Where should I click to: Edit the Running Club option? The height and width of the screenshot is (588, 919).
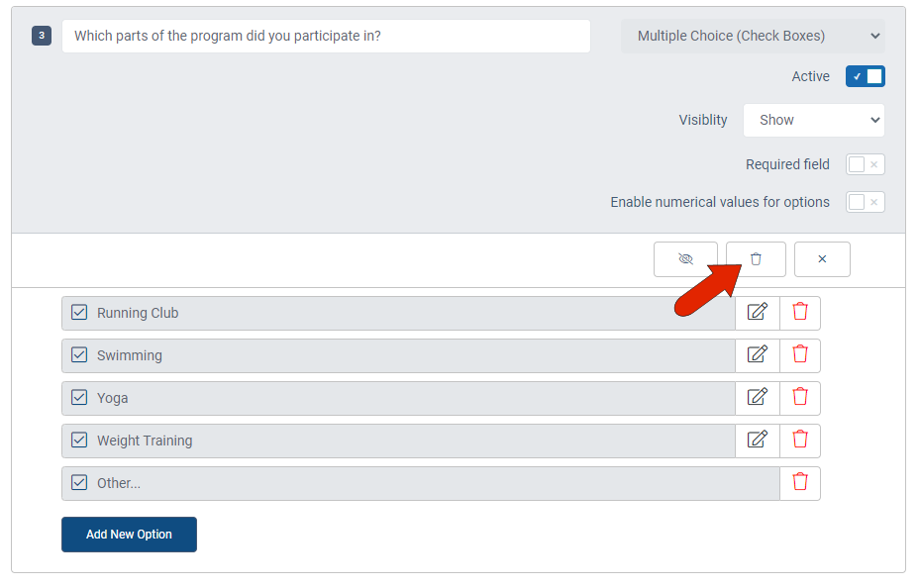pos(758,313)
